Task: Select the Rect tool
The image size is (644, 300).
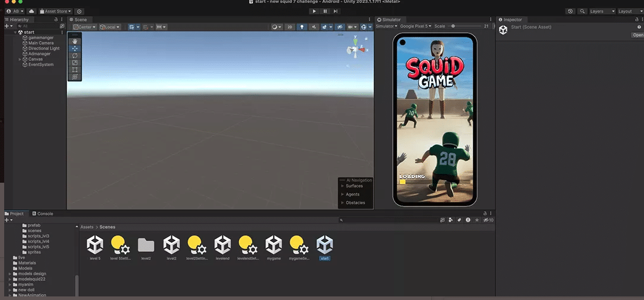Action: point(75,70)
